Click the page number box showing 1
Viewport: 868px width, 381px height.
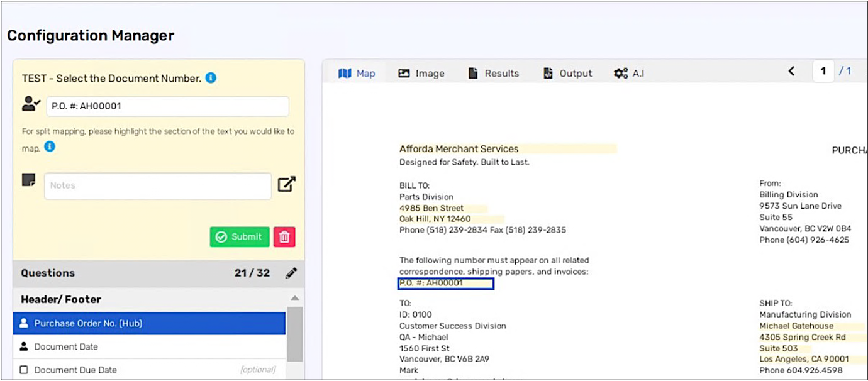click(823, 72)
